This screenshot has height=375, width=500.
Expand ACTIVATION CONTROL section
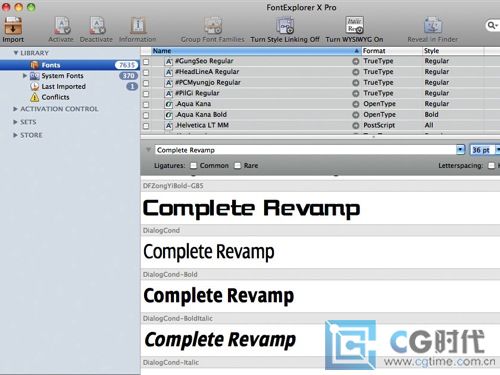pos(15,109)
